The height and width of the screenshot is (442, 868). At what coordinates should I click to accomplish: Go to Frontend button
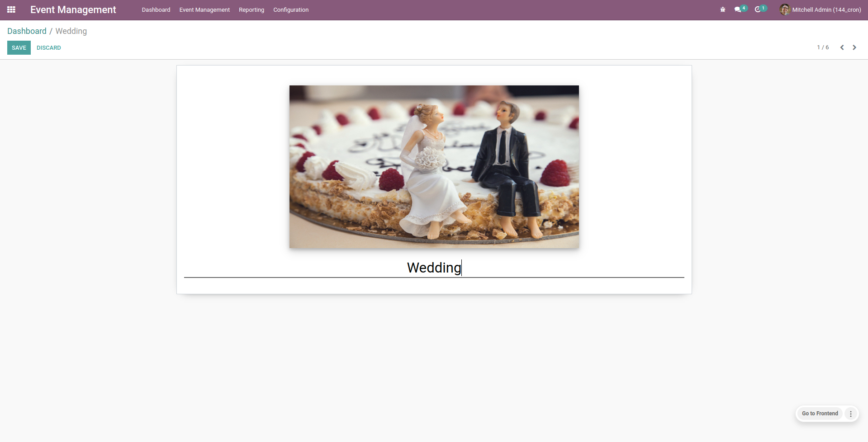coord(820,414)
